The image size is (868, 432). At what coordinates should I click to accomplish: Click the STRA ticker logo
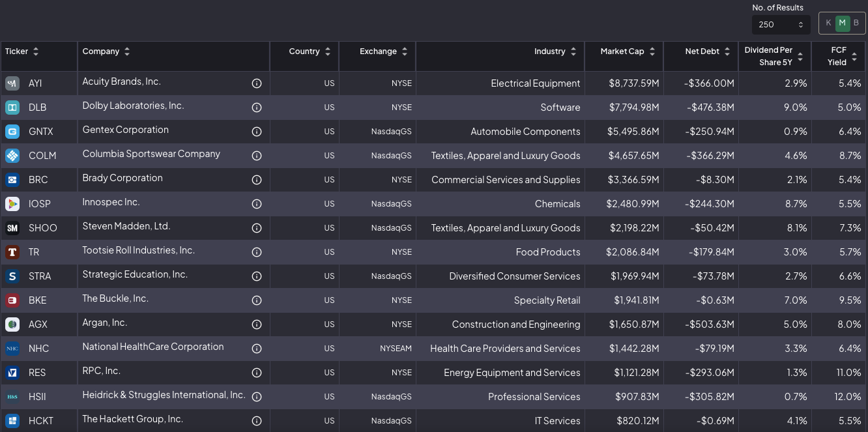12,276
